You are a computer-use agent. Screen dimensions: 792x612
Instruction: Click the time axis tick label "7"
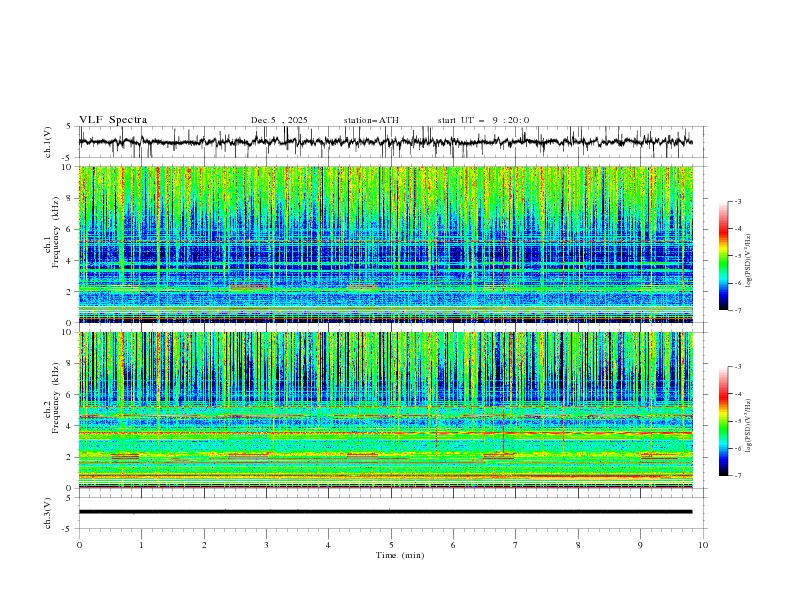click(x=516, y=545)
